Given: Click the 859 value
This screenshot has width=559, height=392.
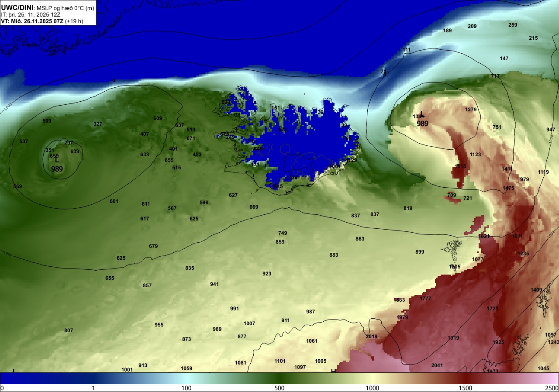Looking at the screenshot, I should (280, 242).
